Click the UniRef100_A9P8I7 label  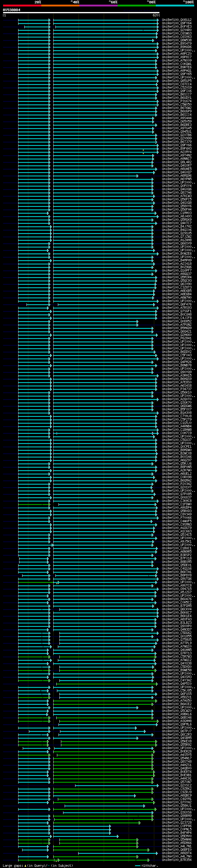pos(176,57)
